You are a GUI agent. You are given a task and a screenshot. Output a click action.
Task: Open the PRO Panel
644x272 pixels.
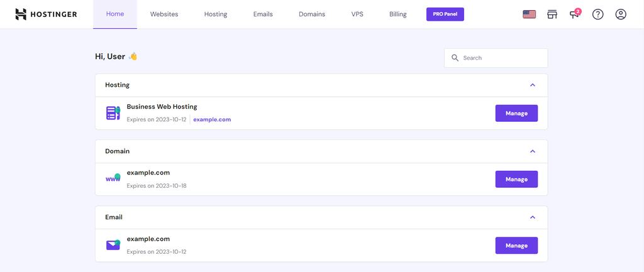point(445,14)
